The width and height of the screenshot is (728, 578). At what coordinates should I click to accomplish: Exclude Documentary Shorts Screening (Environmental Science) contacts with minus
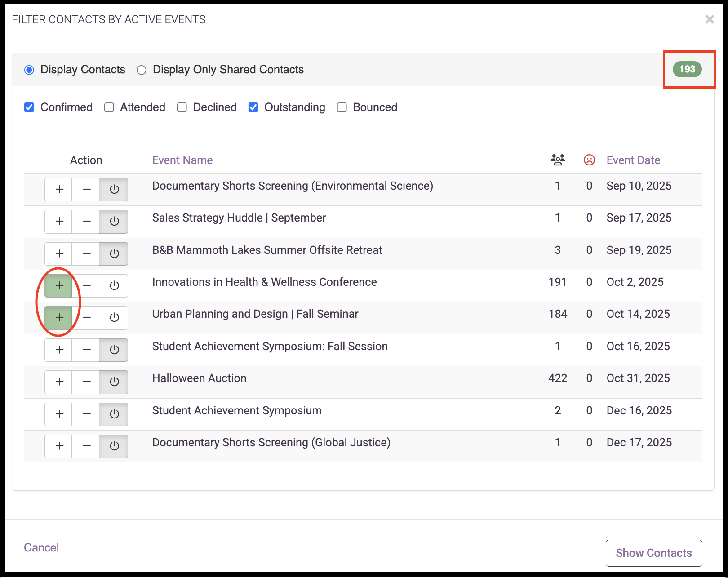click(x=86, y=189)
